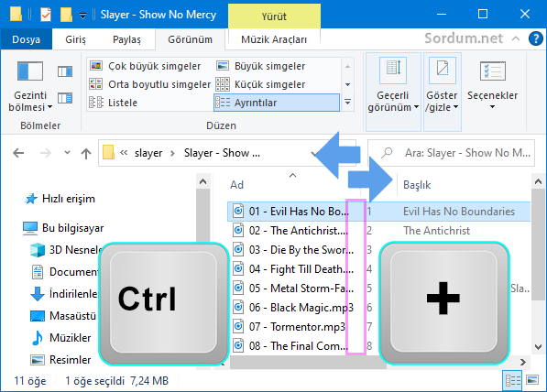547x392 pixels.
Task: Toggle the preview pane icon
Action: 65,71
